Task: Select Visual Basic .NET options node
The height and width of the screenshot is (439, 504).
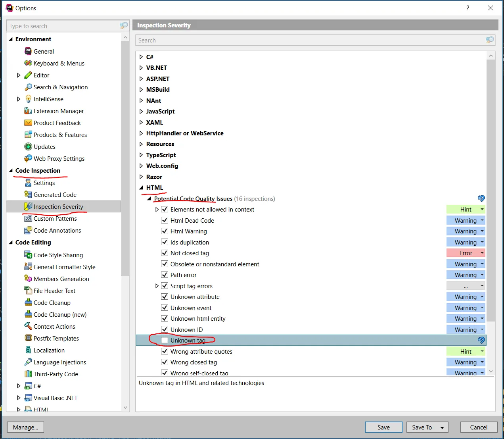Action: (x=56, y=398)
